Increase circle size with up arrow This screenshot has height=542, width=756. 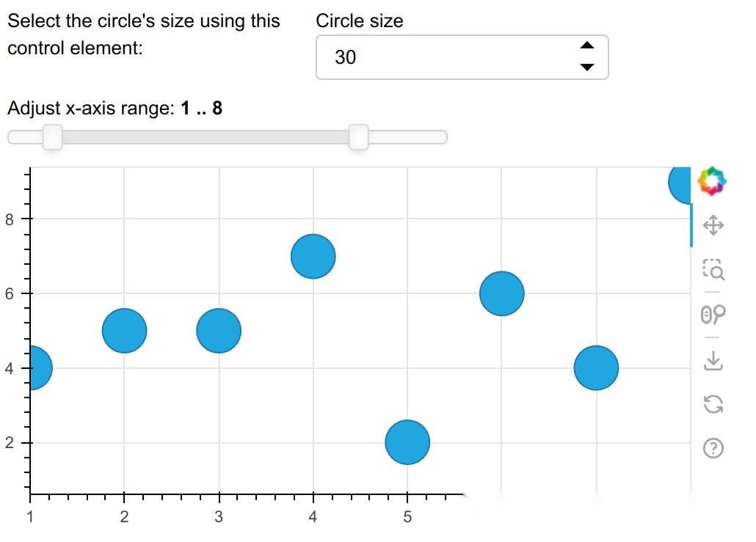(x=586, y=45)
